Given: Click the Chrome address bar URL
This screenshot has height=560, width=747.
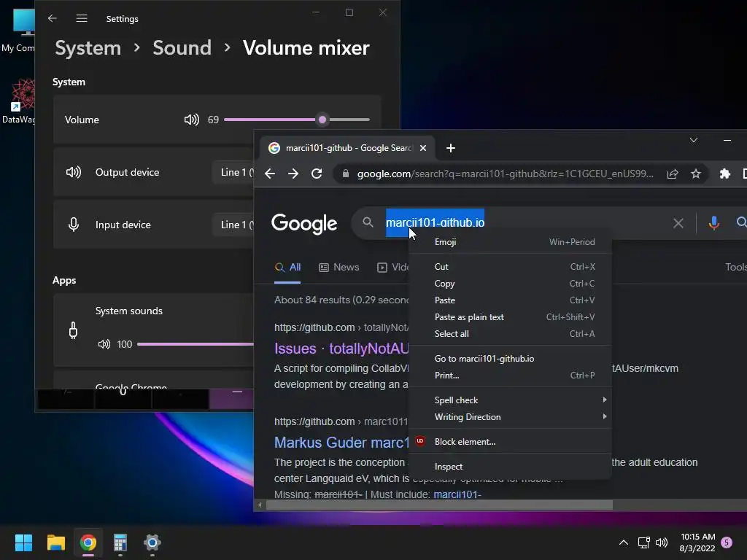Looking at the screenshot, I should pyautogui.click(x=505, y=174).
